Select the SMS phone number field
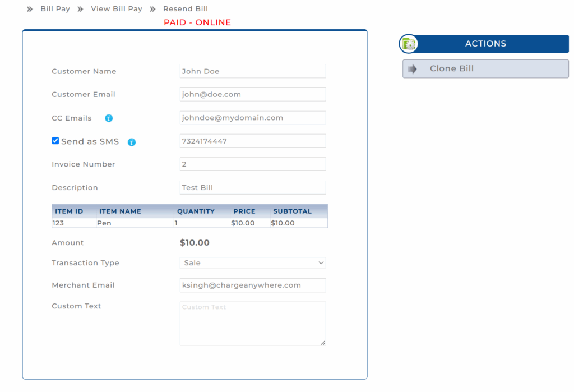Screen dimensions: 574x392 [x=252, y=141]
